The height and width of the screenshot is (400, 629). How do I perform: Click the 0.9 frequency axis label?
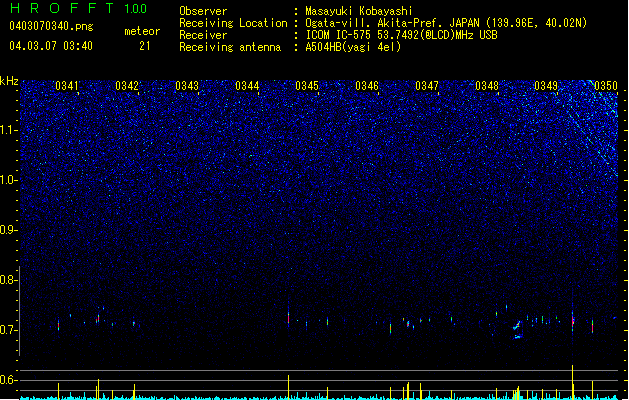coord(8,230)
